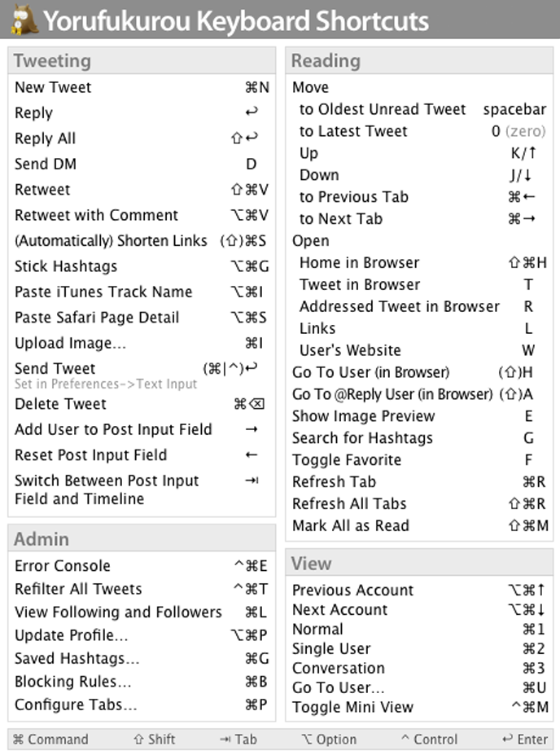560x755 pixels.
Task: Click the Yorufukurou owl logo icon
Action: coord(22,20)
